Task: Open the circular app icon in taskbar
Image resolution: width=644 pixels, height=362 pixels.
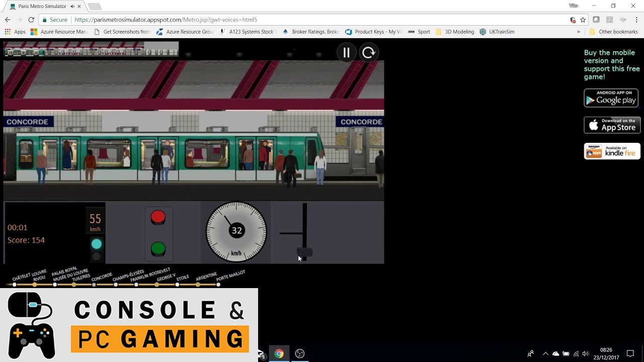Action: point(300,353)
